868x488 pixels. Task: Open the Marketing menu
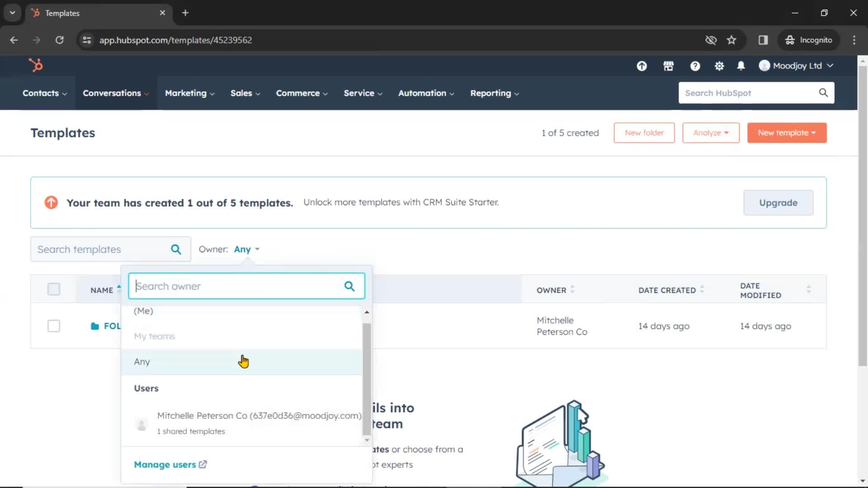pyautogui.click(x=189, y=93)
